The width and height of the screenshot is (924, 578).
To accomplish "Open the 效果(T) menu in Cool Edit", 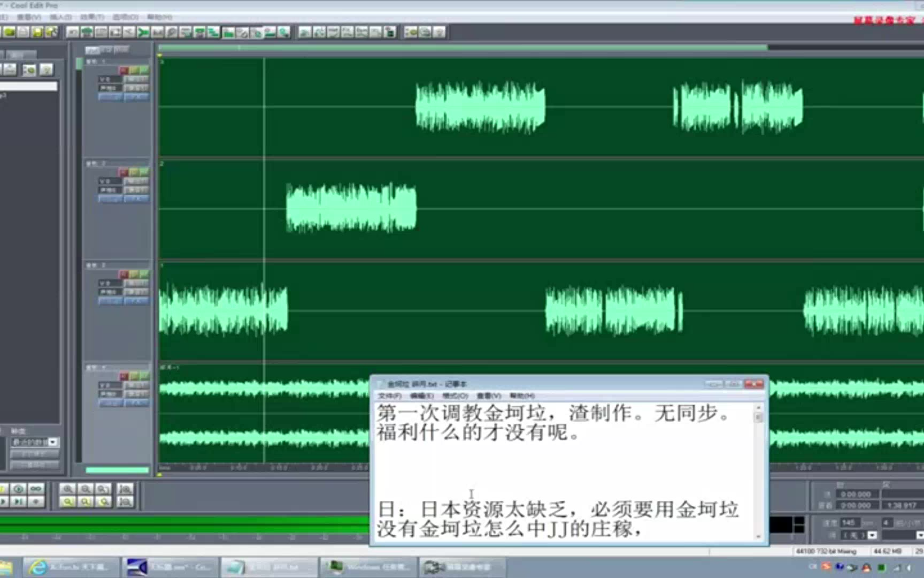I will (93, 17).
